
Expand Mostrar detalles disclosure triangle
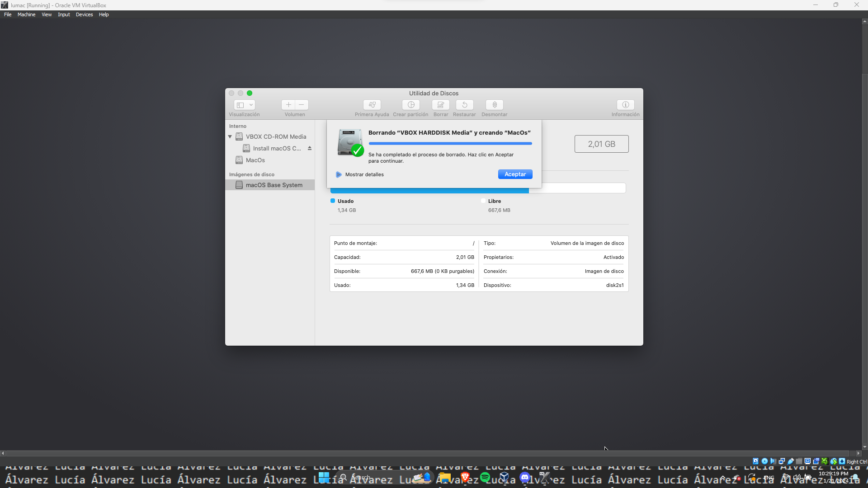(x=339, y=174)
